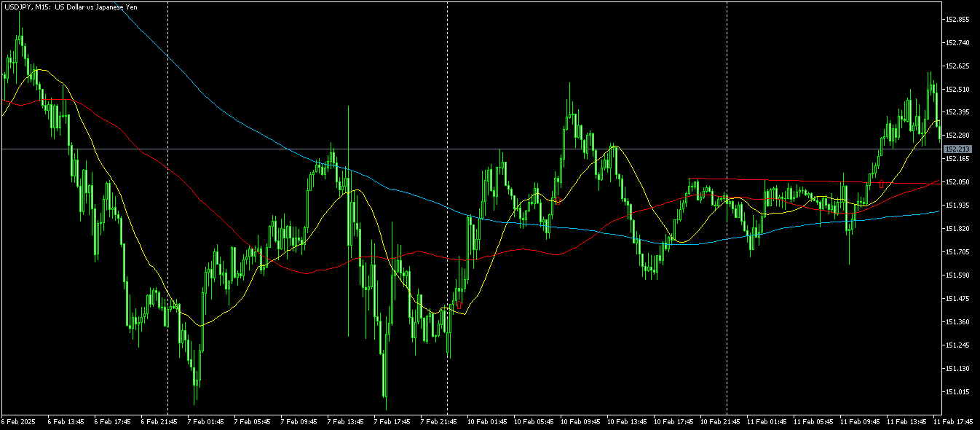Click the time label 7 Feb 17:45

(392, 421)
